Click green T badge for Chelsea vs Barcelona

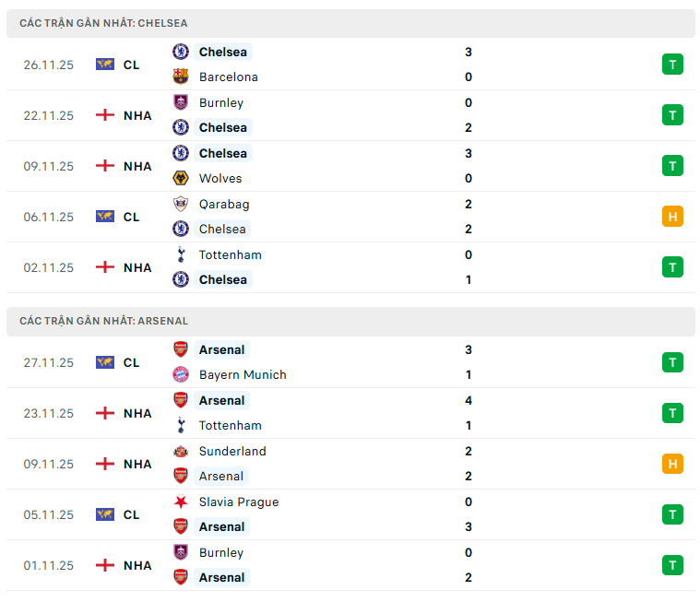tap(672, 65)
